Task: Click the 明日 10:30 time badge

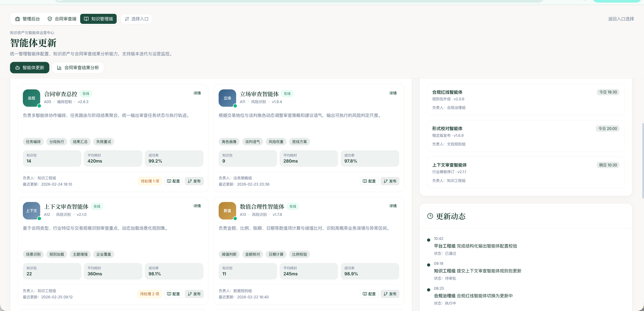Action: pos(608,165)
